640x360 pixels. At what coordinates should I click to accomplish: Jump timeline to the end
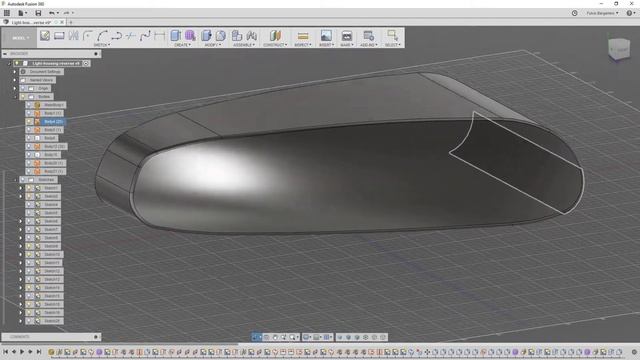tap(39, 351)
